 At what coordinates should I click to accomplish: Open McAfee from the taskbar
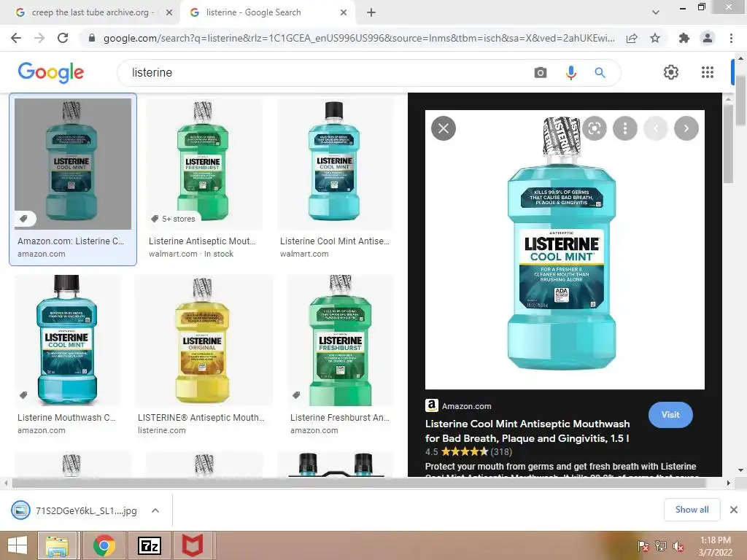tap(193, 545)
